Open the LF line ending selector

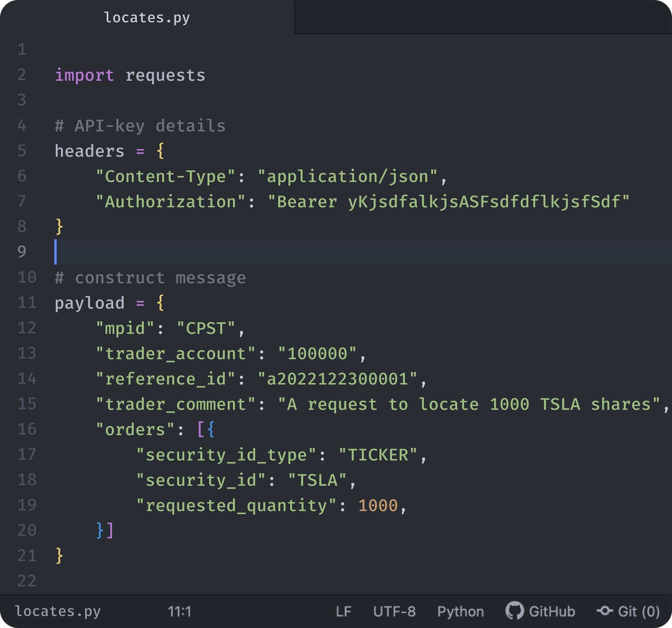(343, 612)
